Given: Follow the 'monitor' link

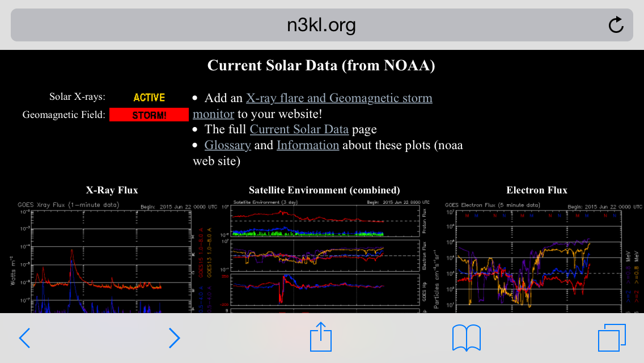Looking at the screenshot, I should coord(213,114).
